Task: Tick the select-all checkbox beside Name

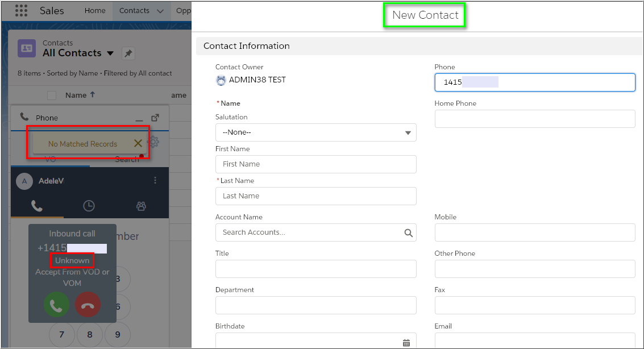Action: point(52,95)
